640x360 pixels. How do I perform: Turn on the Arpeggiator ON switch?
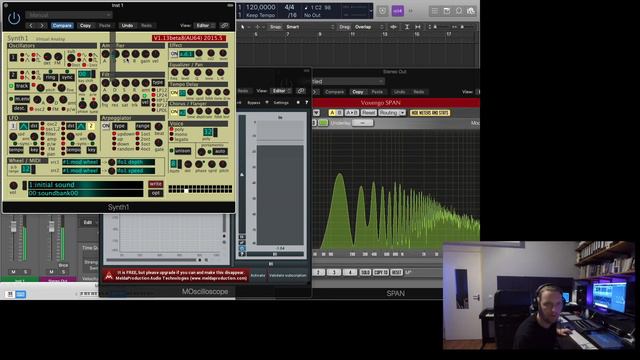pos(106,126)
